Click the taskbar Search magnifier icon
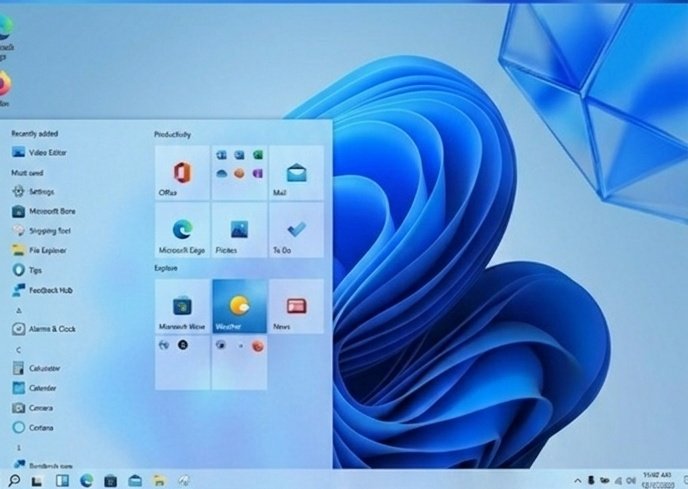Viewport: 688px width, 489px height. pyautogui.click(x=14, y=480)
